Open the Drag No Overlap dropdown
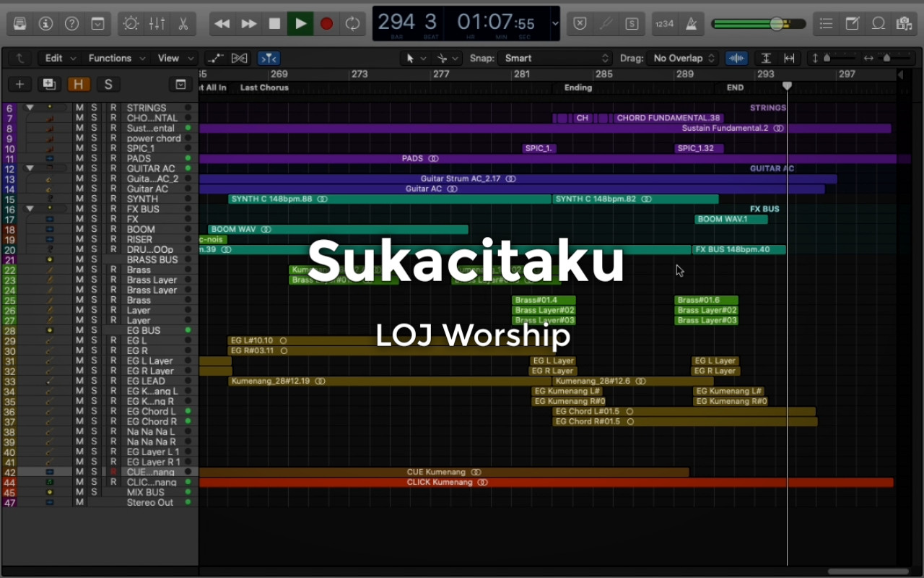Image resolution: width=924 pixels, height=578 pixels. (684, 58)
